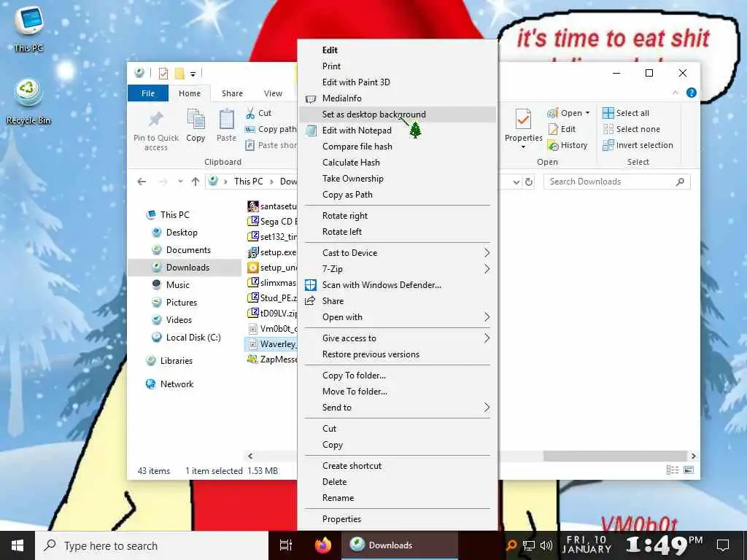Switch to the Share ribbon tab
The image size is (747, 560).
[x=232, y=93]
